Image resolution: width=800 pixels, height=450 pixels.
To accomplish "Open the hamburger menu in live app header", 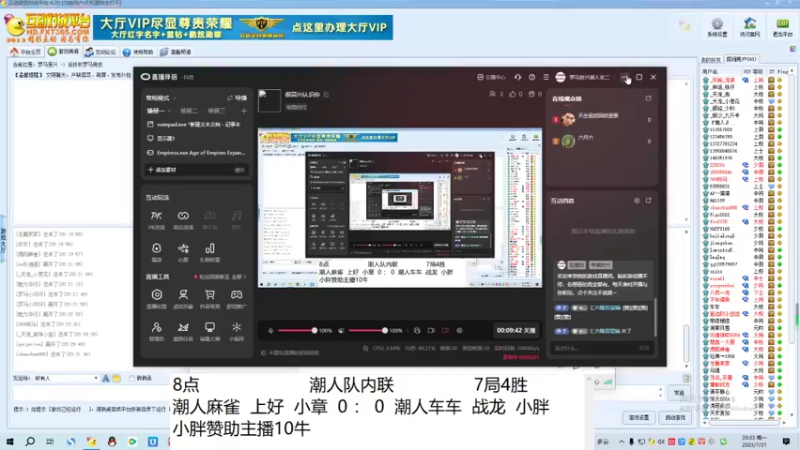I will click(546, 77).
